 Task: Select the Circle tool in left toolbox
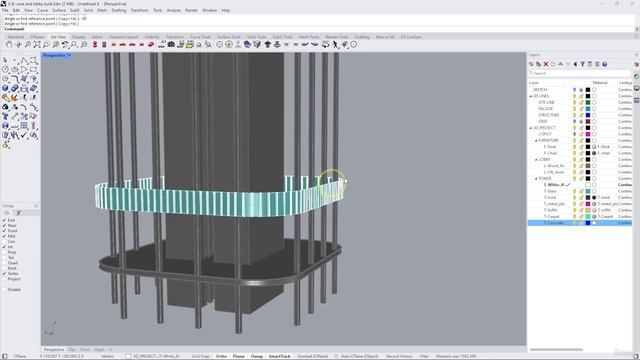click(x=5, y=70)
